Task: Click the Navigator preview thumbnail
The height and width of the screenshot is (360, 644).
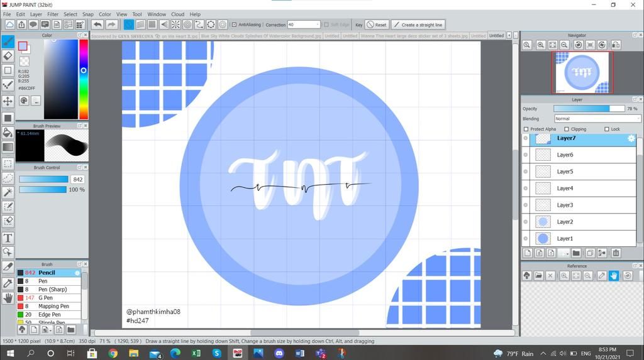Action: click(582, 72)
